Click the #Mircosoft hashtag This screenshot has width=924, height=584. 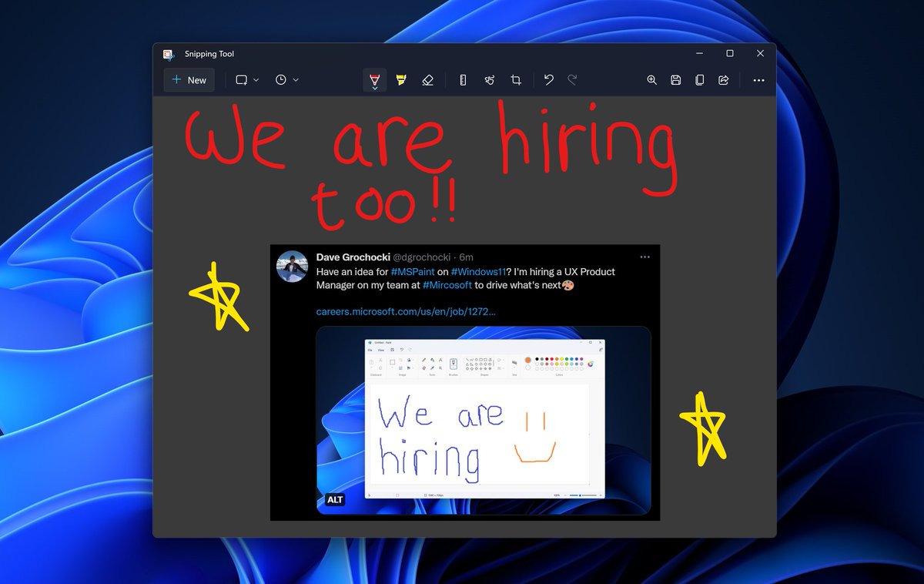[447, 285]
